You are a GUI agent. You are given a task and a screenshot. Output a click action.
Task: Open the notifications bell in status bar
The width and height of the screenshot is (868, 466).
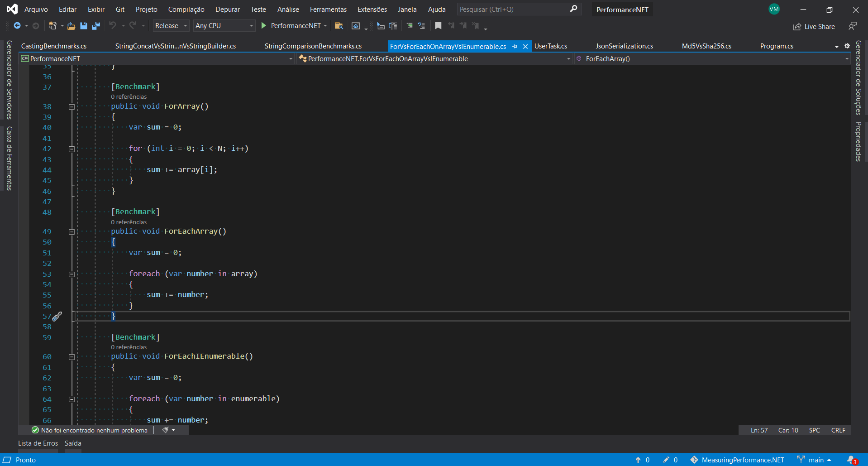pyautogui.click(x=852, y=460)
